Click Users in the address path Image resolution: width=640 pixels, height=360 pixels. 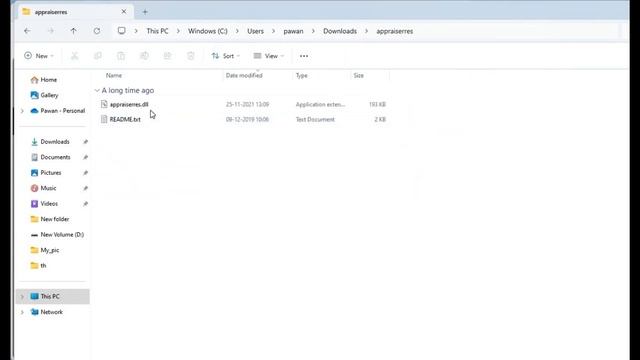[x=256, y=31]
